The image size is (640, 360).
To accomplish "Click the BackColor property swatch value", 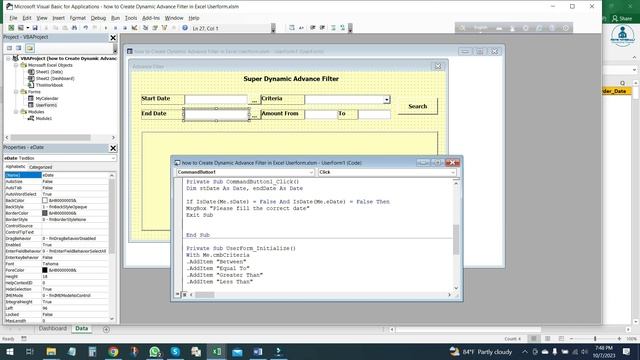I will (x=45, y=200).
